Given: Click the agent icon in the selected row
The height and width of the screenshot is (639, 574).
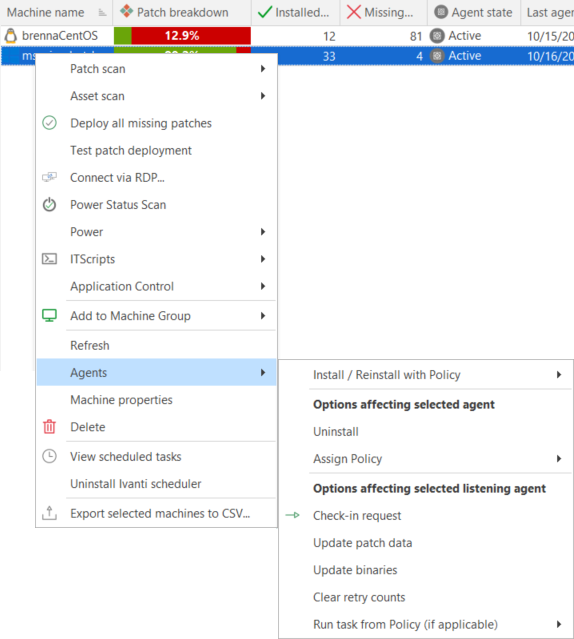Looking at the screenshot, I should pyautogui.click(x=437, y=56).
